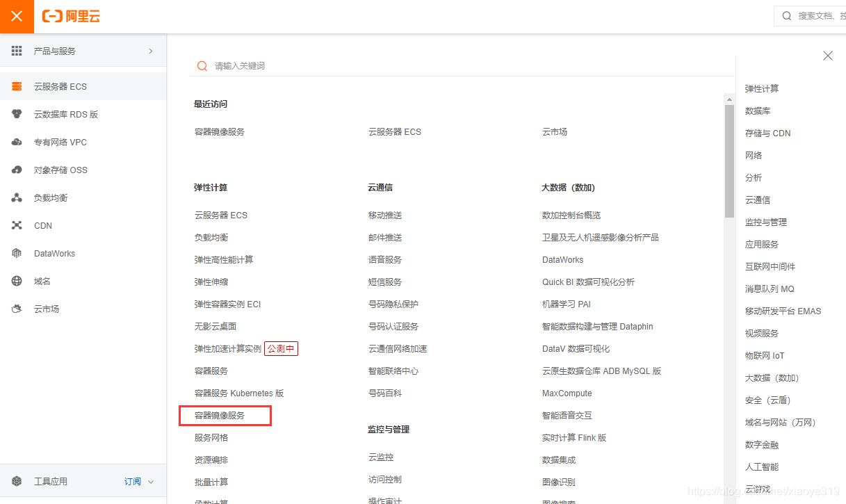Open 云监控 under 监控与管理

[381, 457]
